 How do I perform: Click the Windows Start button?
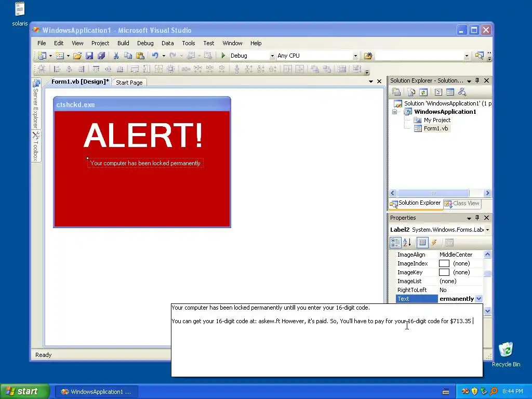click(x=24, y=391)
